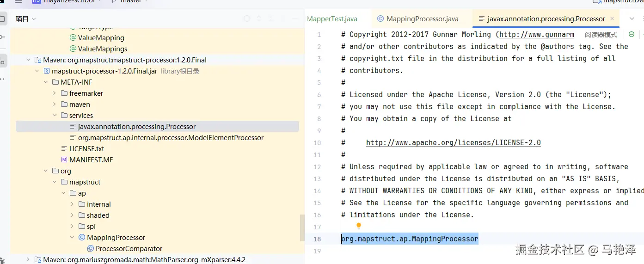Open project panel options menu (three dots)
Screen dimensions: 644x264
coord(282,19)
